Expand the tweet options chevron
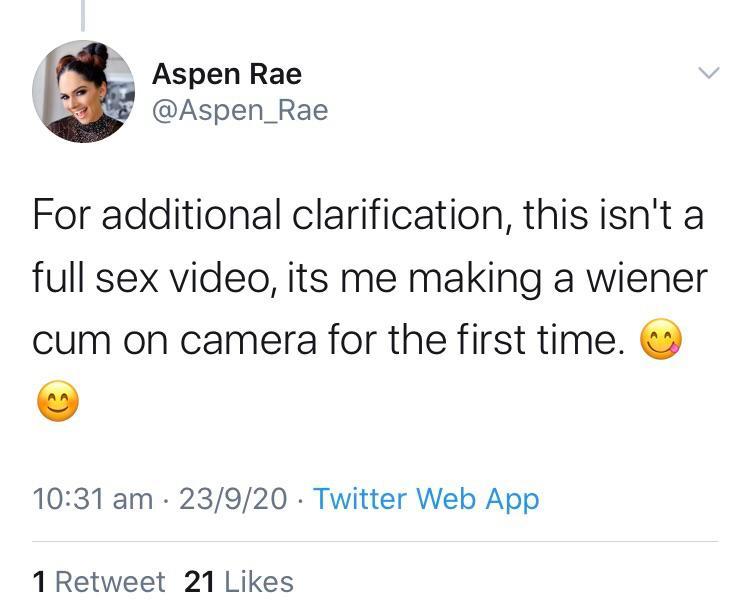This screenshot has width=750, height=609. point(707,73)
